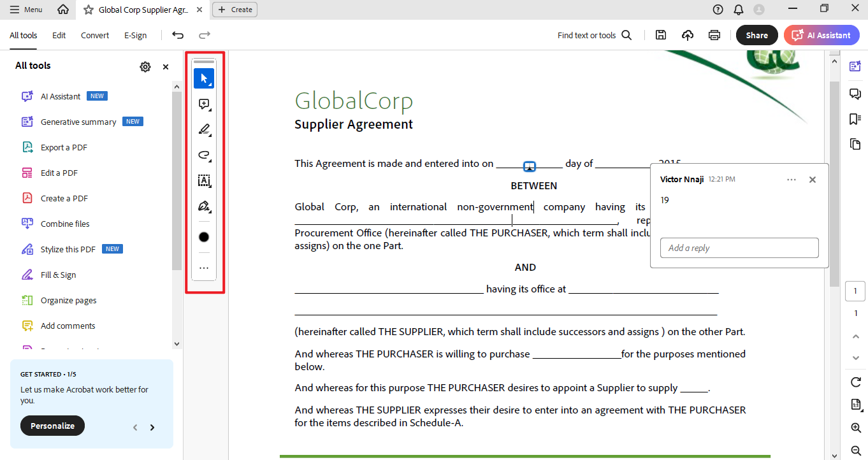
Task: Go to previous Get Started card
Action: tap(135, 428)
